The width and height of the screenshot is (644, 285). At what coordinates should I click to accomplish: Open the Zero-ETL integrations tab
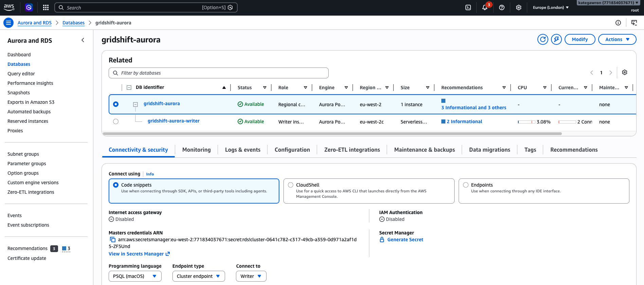point(352,150)
